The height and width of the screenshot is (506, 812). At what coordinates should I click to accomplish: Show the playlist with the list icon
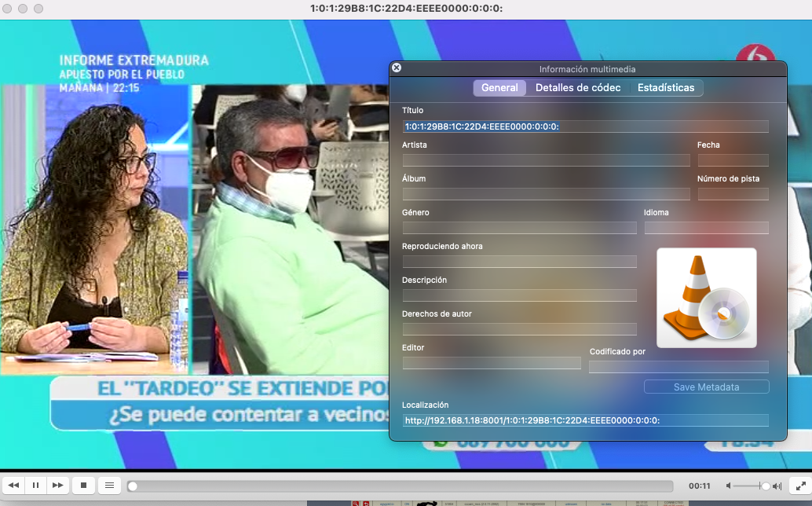pos(110,486)
